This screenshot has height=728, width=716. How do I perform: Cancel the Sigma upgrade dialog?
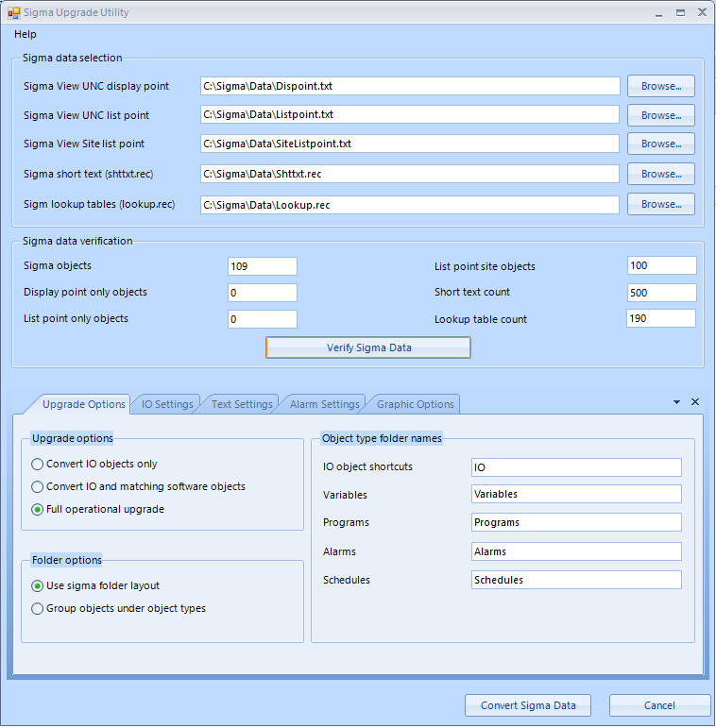tap(659, 705)
